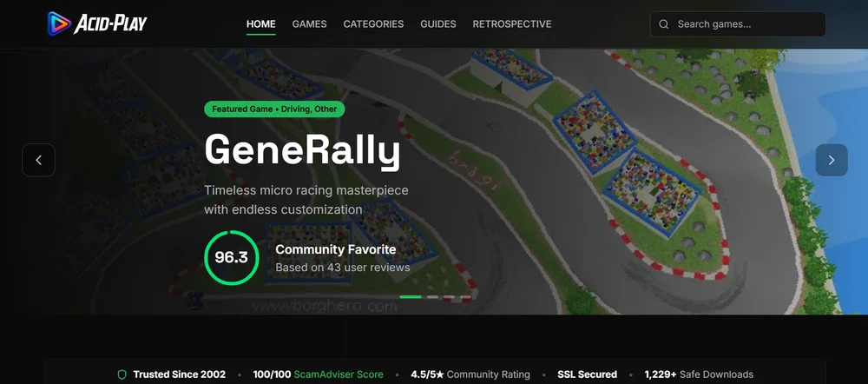Open the Categories nav menu
Screen dimensions: 868x384
pos(373,24)
